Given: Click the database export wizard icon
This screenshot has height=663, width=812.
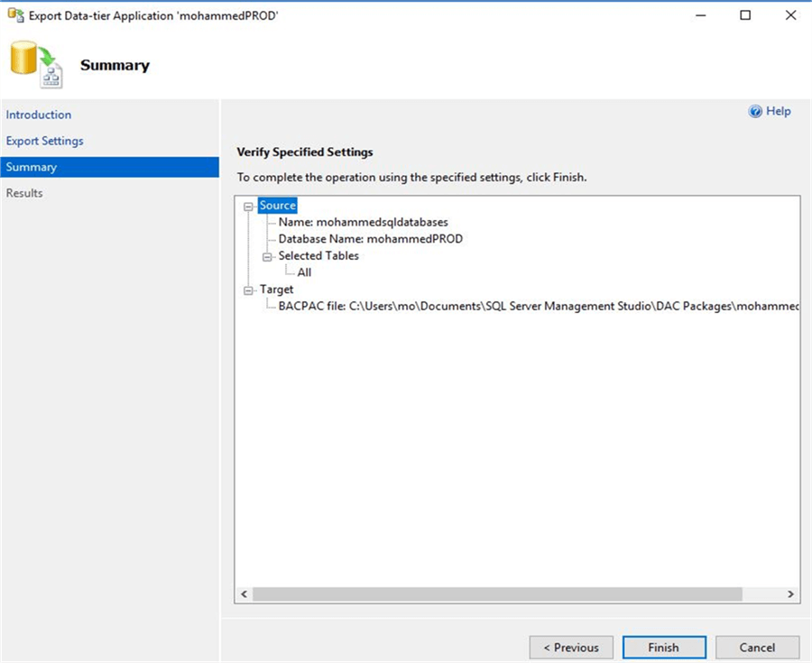Looking at the screenshot, I should pyautogui.click(x=35, y=66).
